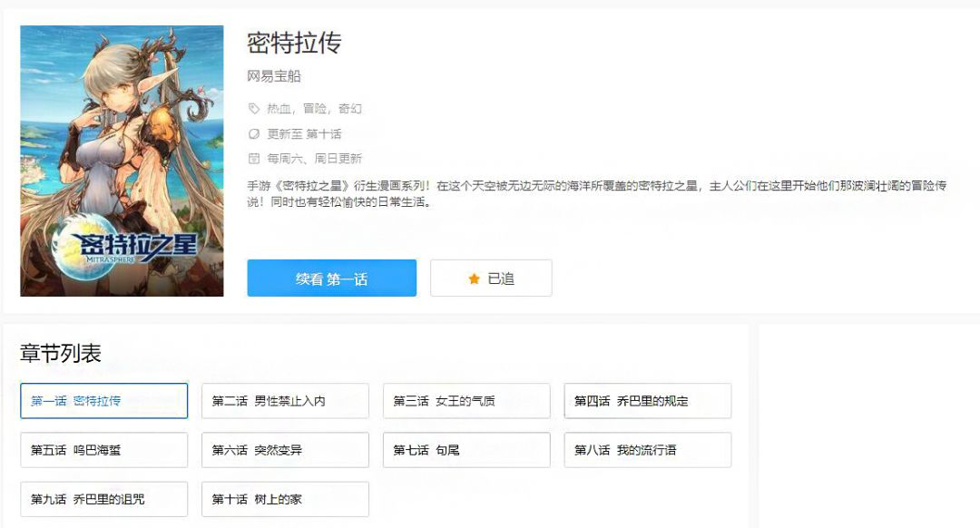The image size is (980, 528).
Task: Click the 续看 第一话 button
Action: (332, 278)
